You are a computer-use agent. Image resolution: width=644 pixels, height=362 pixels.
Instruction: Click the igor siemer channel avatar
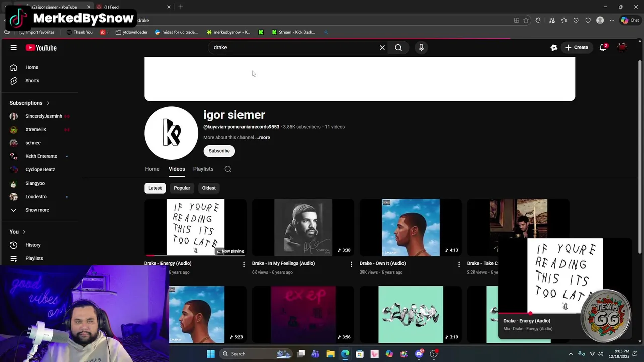pos(171,133)
